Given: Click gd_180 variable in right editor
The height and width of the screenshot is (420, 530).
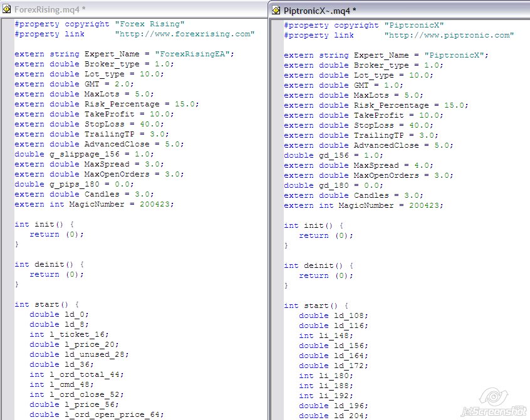Looking at the screenshot, I should 334,186.
